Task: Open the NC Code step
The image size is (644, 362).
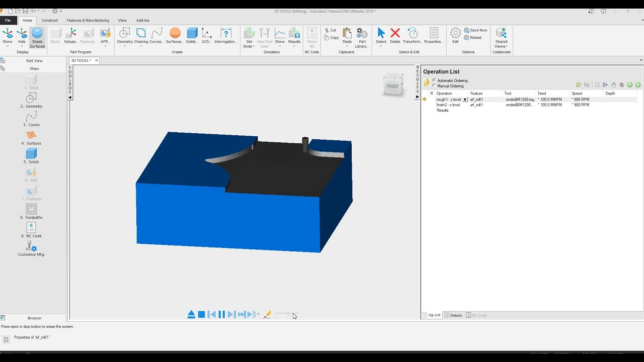Action: [x=31, y=230]
